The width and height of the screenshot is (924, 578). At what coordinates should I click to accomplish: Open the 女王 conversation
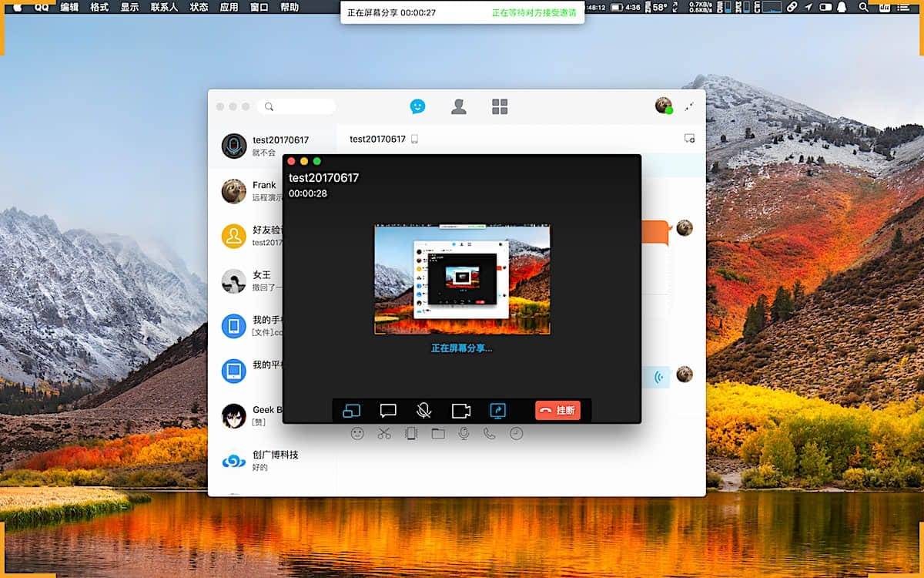tap(246, 281)
